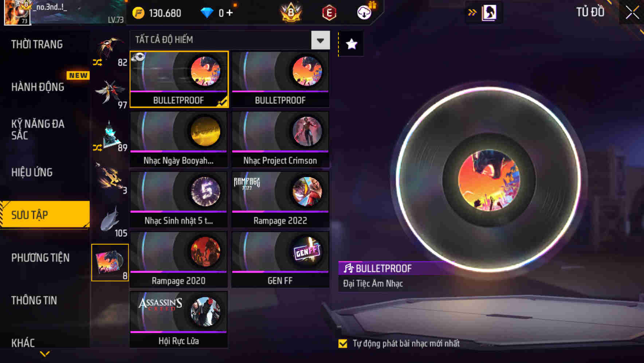The width and height of the screenshot is (644, 363).
Task: Click the gold coin currency icon
Action: [x=138, y=13]
